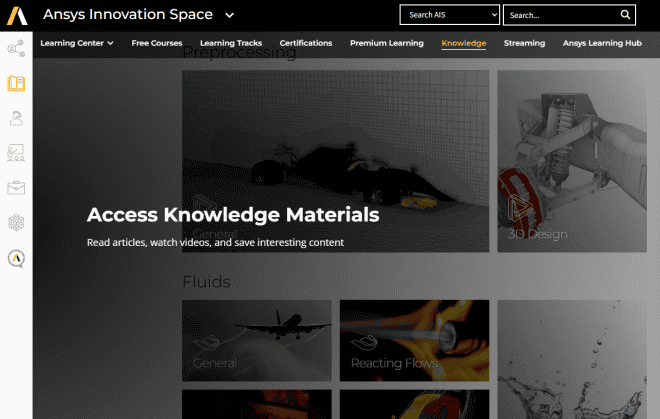This screenshot has width=660, height=419.
Task: Click the water splash tile
Action: [x=572, y=359]
